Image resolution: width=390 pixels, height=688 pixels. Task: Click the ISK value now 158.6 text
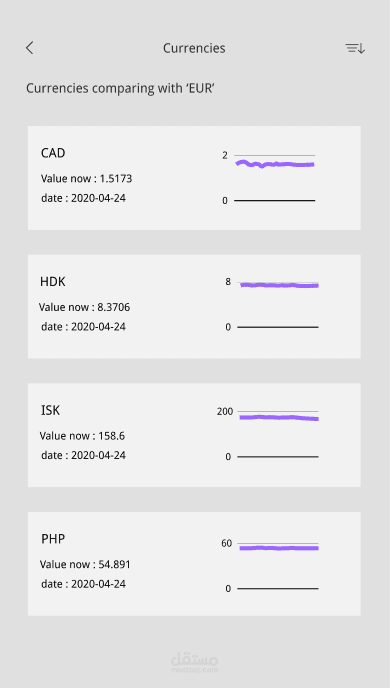pyautogui.click(x=82, y=436)
